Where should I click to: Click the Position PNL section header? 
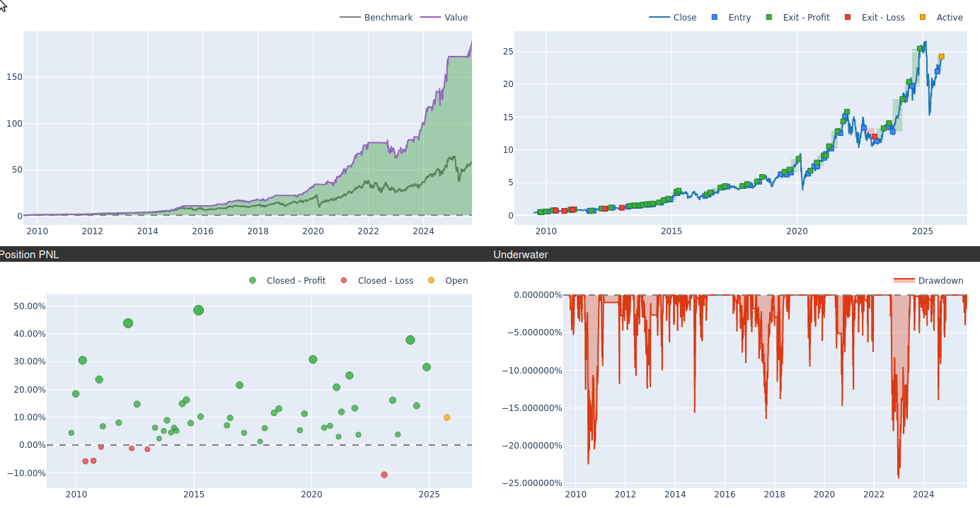pos(30,255)
